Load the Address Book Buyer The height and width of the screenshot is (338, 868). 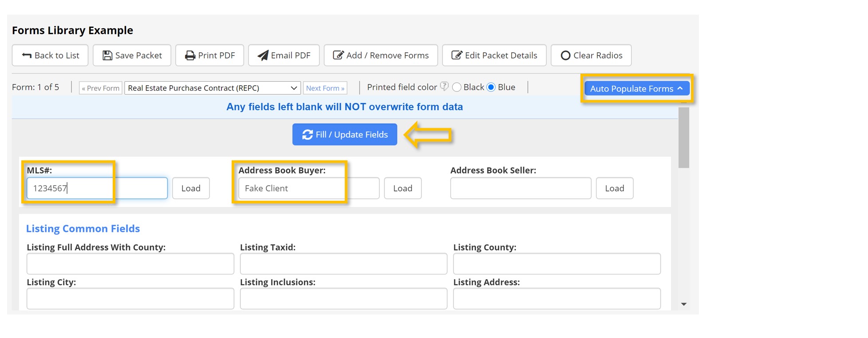tap(402, 188)
